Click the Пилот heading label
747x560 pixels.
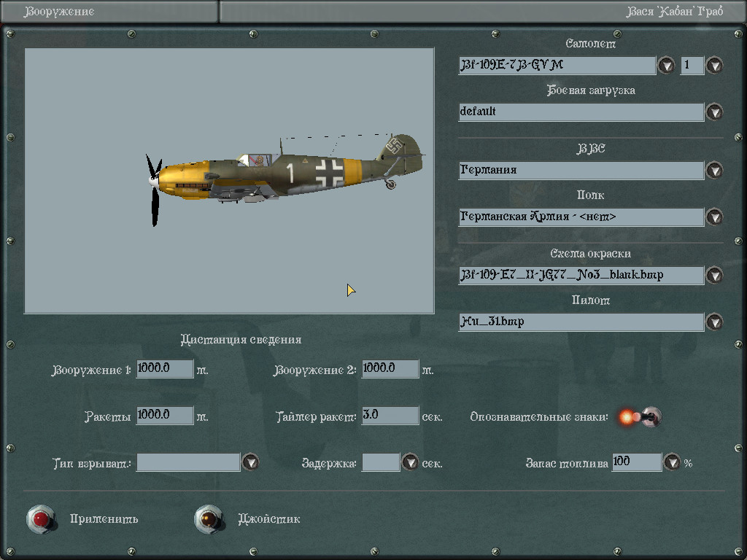coord(591,300)
